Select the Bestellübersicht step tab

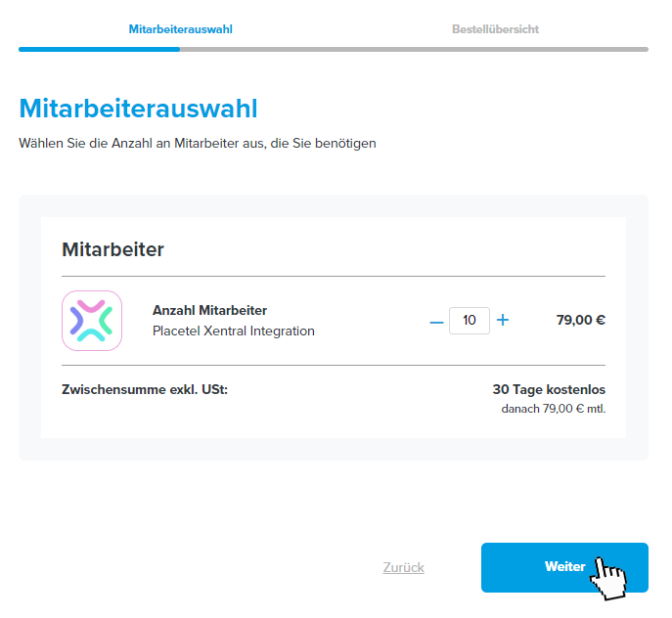tap(495, 29)
